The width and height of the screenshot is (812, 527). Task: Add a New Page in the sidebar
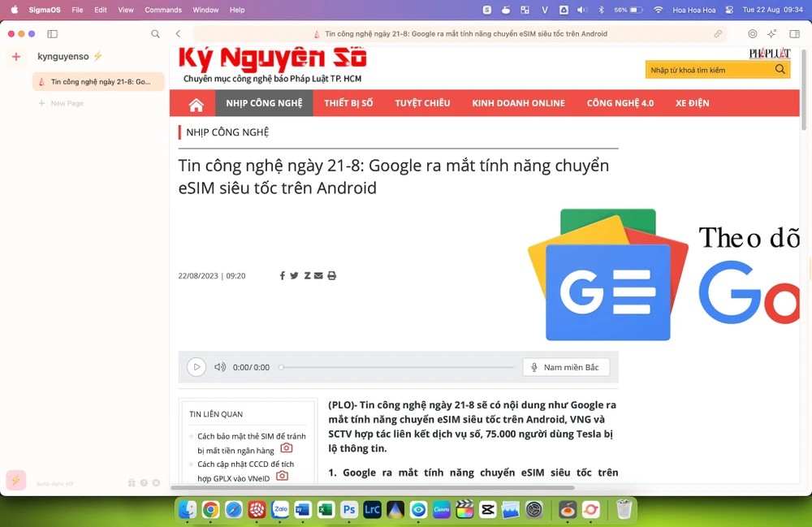click(x=67, y=103)
